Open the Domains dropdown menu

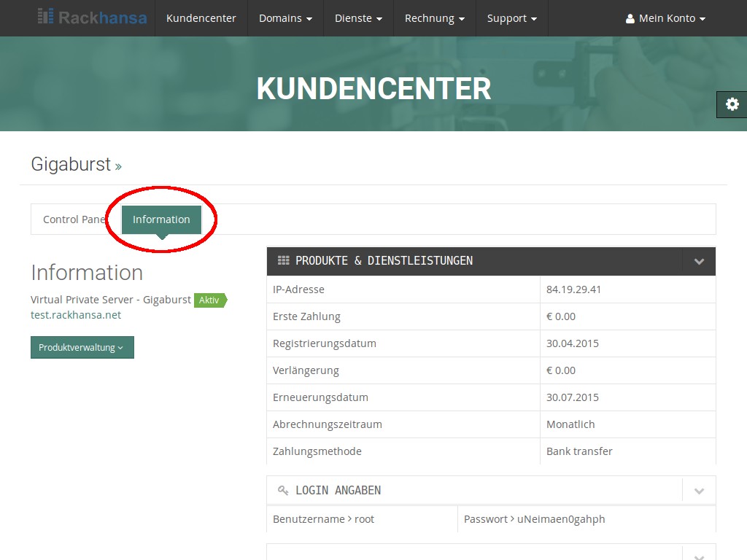pyautogui.click(x=285, y=18)
